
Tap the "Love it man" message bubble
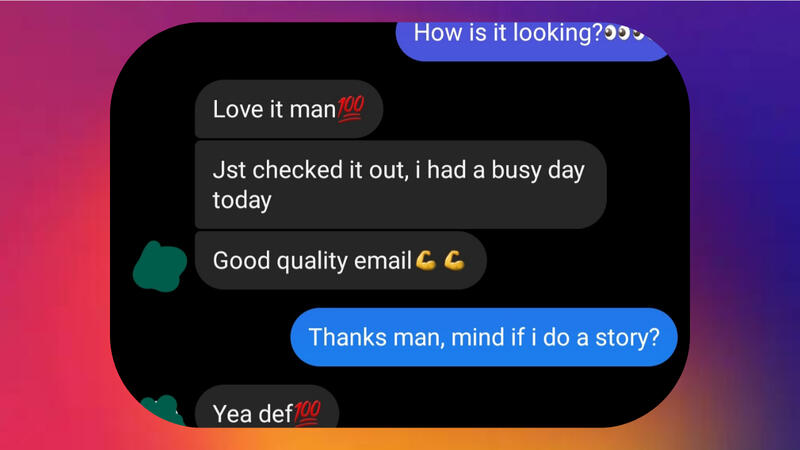pos(289,109)
